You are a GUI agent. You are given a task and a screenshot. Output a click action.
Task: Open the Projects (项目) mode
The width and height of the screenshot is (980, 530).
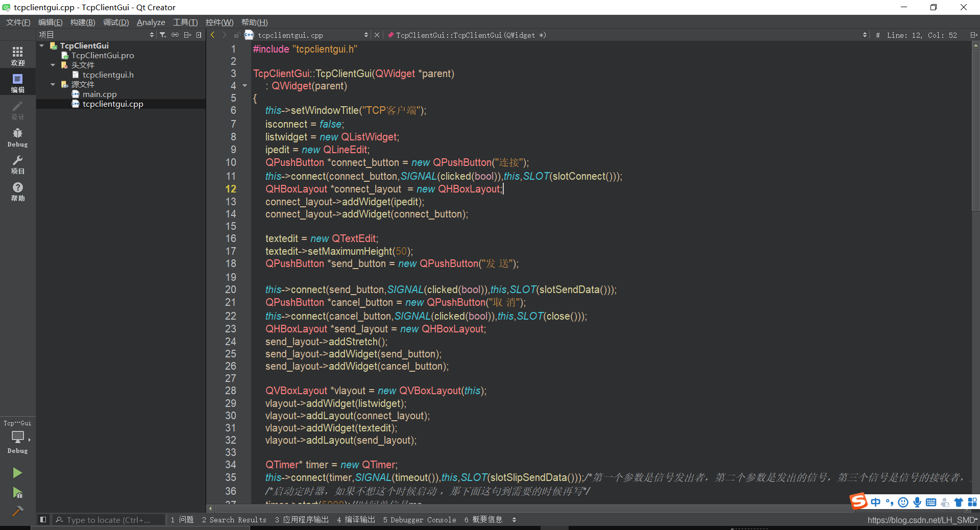point(17,164)
